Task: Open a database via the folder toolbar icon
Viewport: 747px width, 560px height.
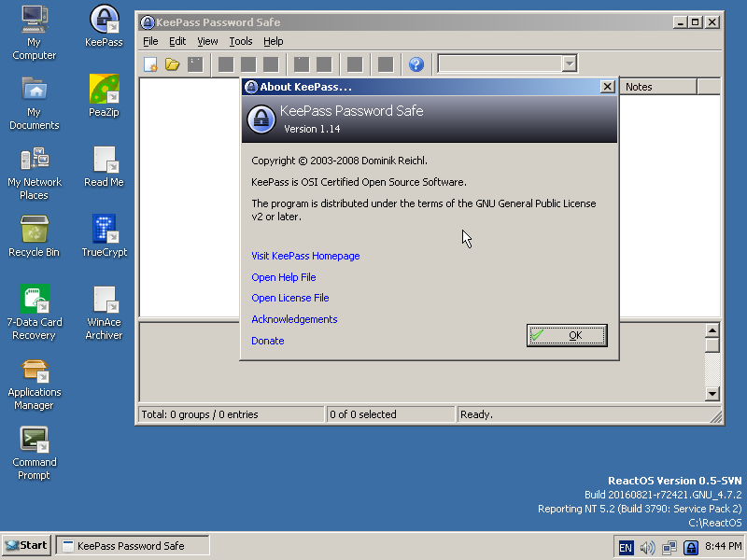Action: (173, 63)
